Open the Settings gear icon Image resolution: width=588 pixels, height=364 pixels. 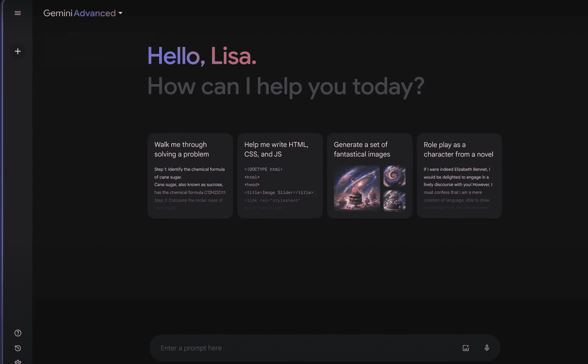[x=18, y=362]
